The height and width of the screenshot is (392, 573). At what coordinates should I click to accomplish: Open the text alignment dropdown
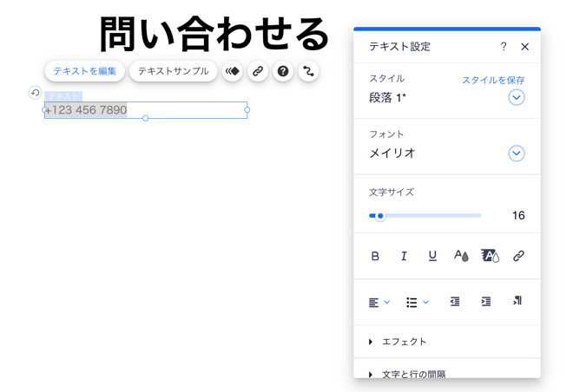tap(379, 303)
